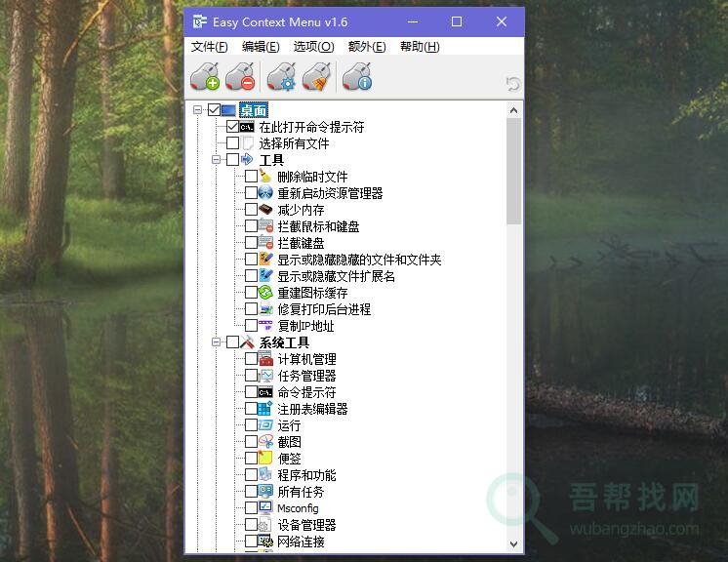Check the 任务管理器 checkbox

point(252,376)
